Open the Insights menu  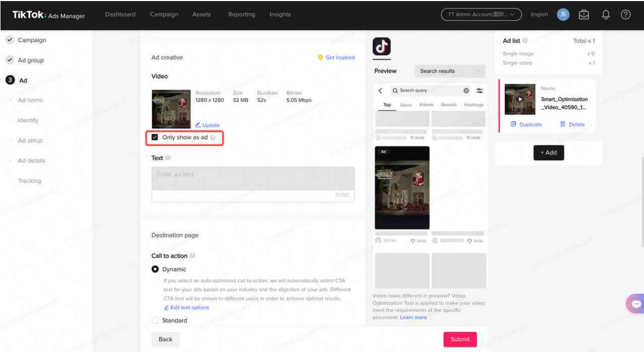[x=280, y=14]
